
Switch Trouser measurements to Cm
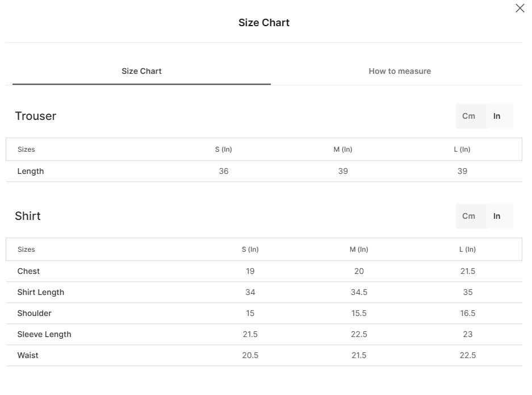[468, 116]
